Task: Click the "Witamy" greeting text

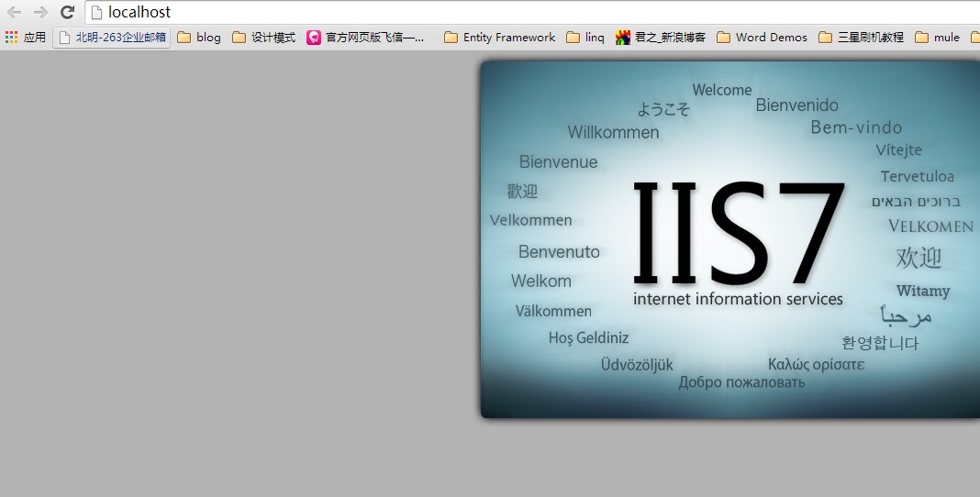Action: point(923,291)
